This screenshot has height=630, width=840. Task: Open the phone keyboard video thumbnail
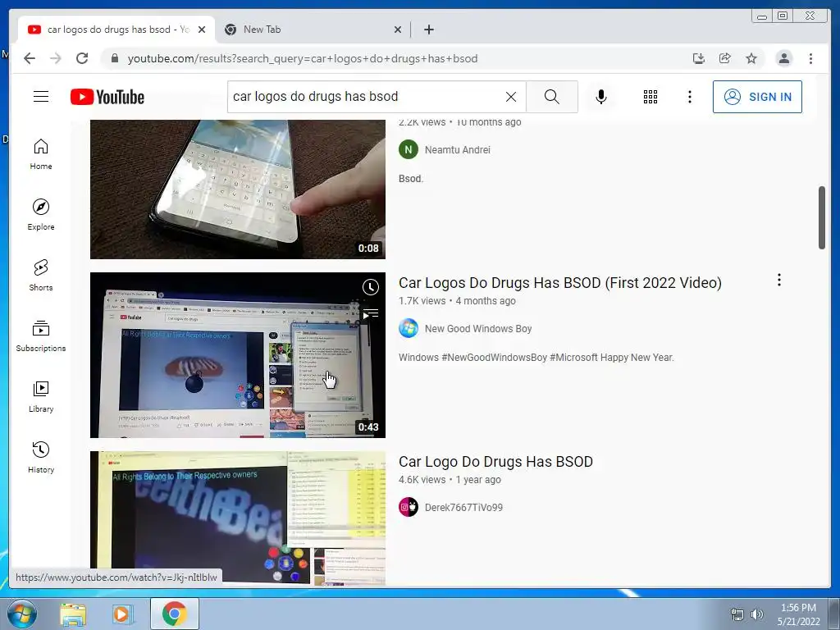pos(237,189)
